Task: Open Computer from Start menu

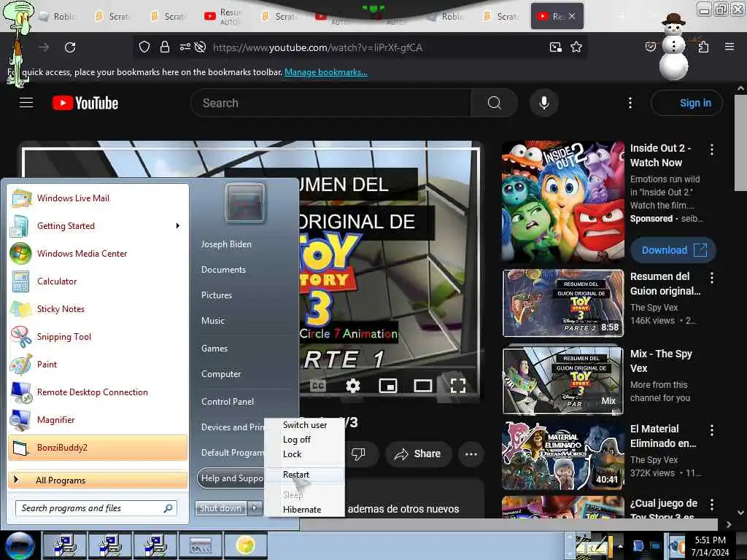Action: point(221,374)
